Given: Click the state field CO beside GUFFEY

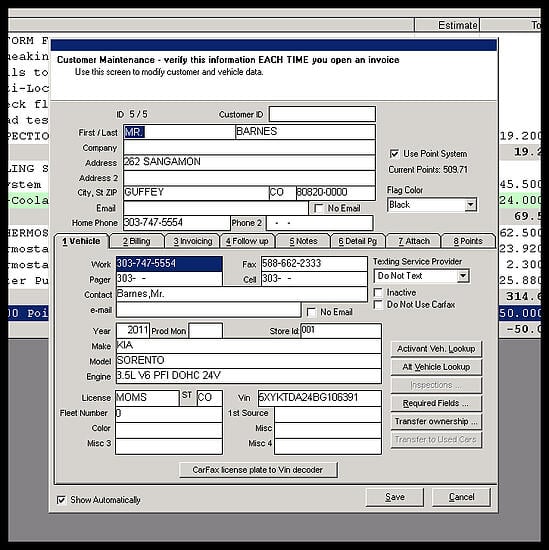Looking at the screenshot, I should [283, 193].
